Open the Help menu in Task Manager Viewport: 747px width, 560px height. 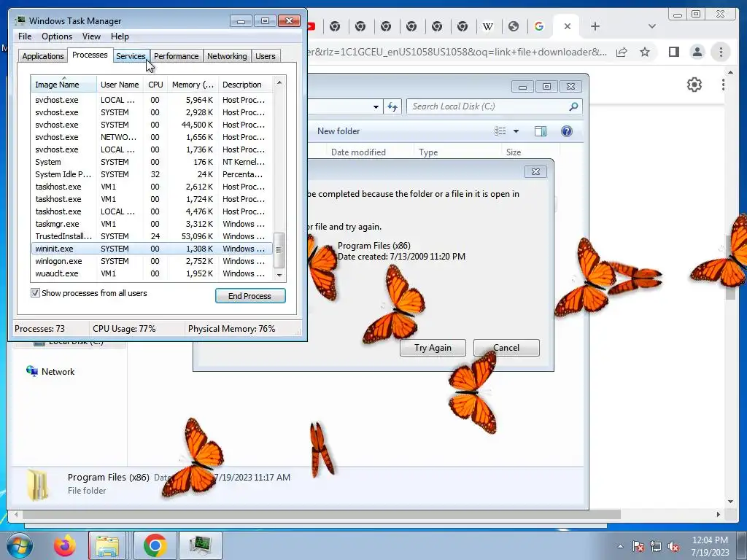point(120,36)
